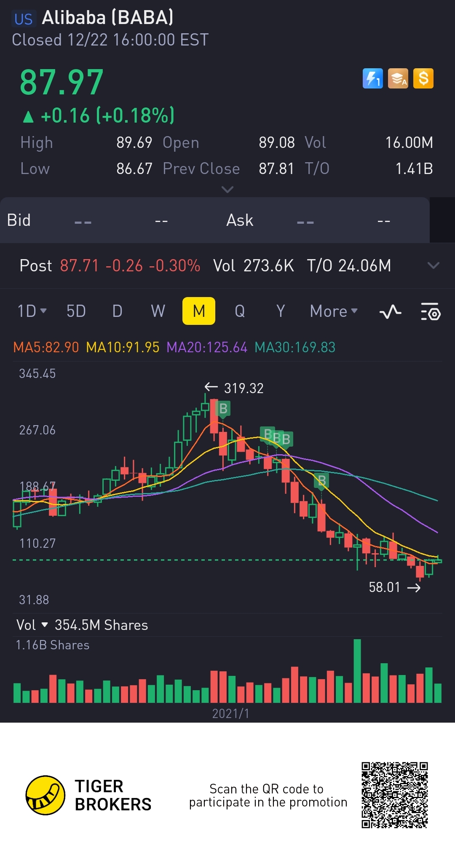Tap the tallest green volume bar
455x868 pixels.
pyautogui.click(x=357, y=671)
